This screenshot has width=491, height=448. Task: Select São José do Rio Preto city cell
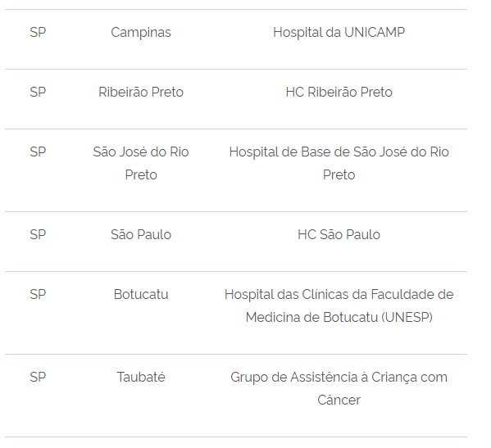click(141, 163)
